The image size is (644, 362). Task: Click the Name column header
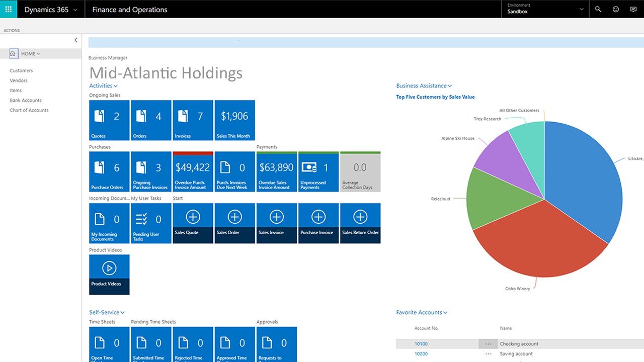pos(506,328)
